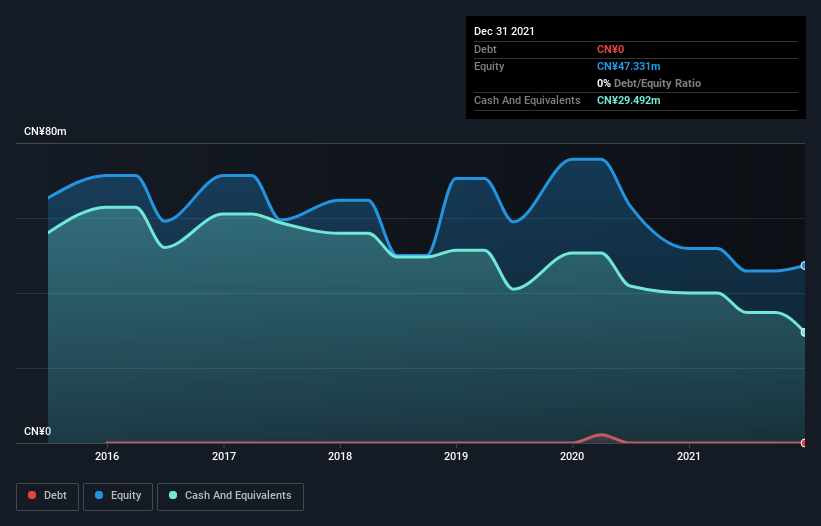Image resolution: width=821 pixels, height=526 pixels.
Task: Click the red Debt endpoint marker
Action: 804,443
